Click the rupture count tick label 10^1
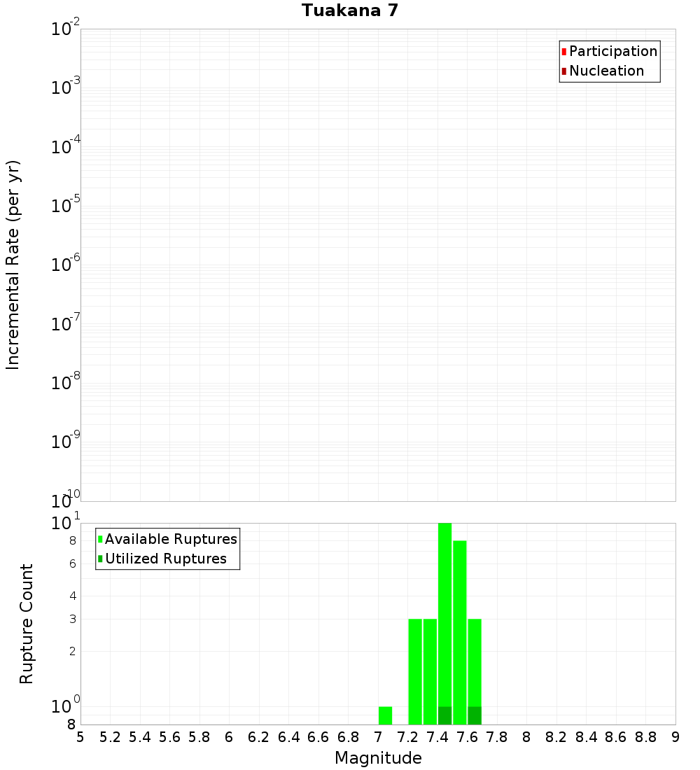Screen dimensions: 700x770 pos(65,521)
